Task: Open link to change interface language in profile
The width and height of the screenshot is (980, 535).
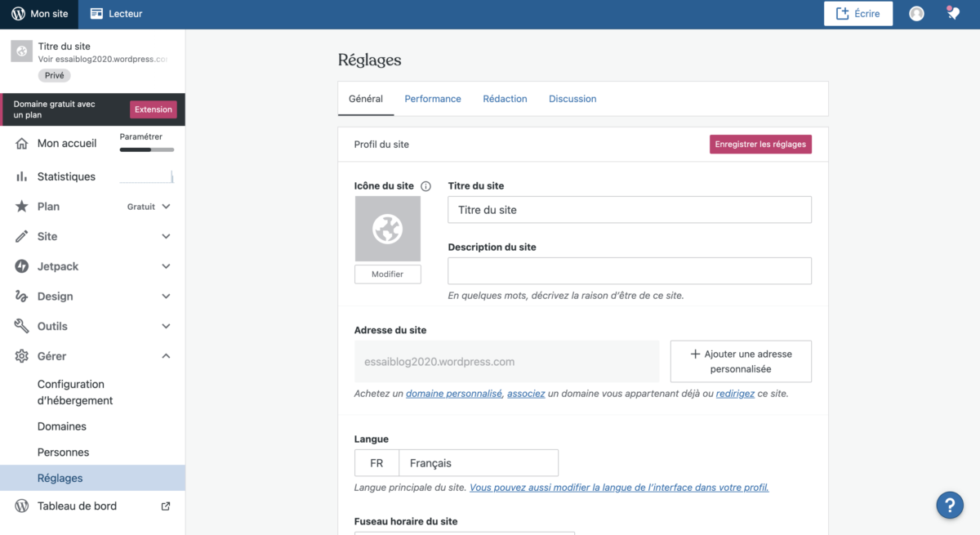Action: click(x=619, y=488)
